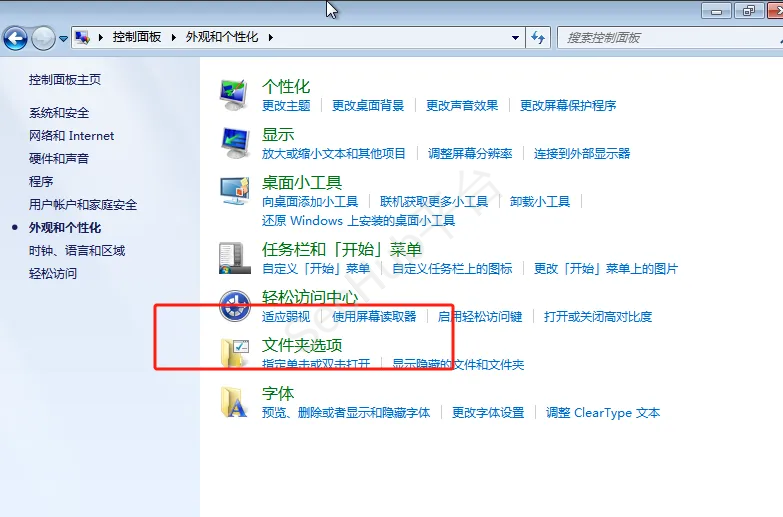Click the refresh button beside address bar
Screen dimensions: 783x517
(x=539, y=38)
